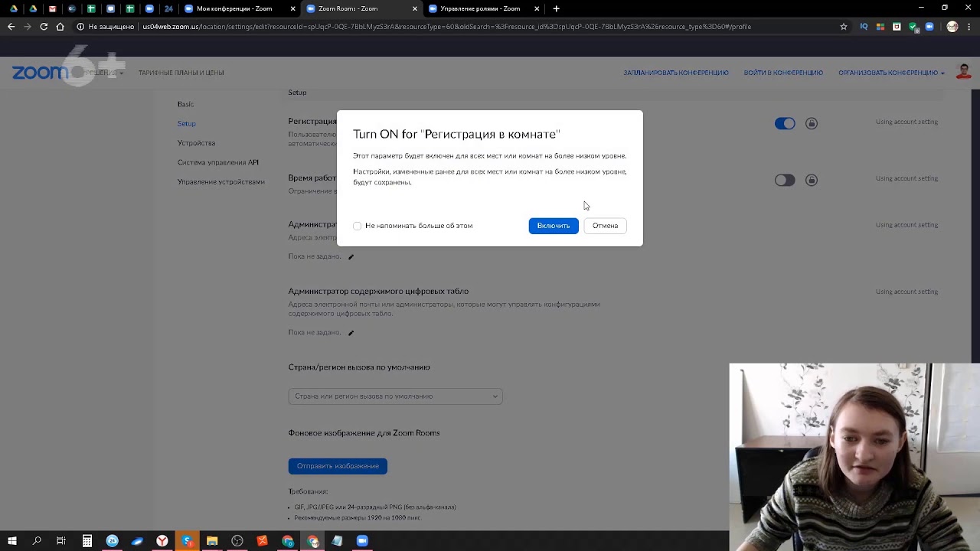Click lock icon for Регистрация в комнате setting
The height and width of the screenshot is (551, 980).
[x=812, y=123]
